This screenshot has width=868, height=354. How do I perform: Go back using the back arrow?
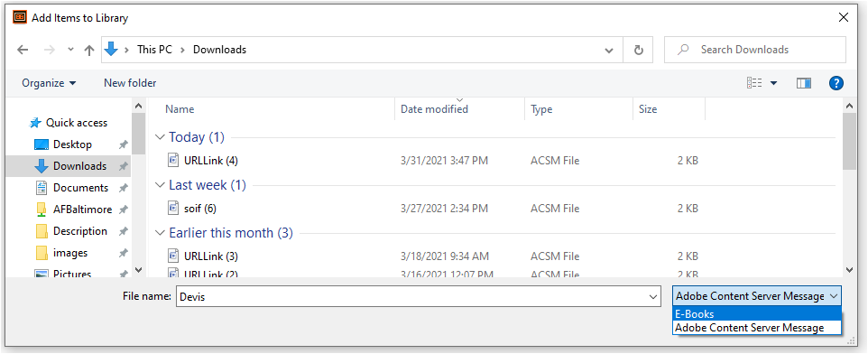23,50
